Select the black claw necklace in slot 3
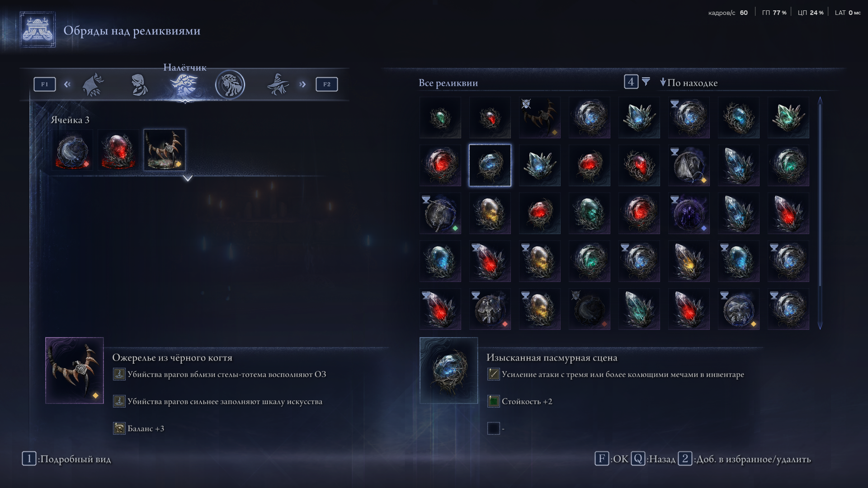Image resolution: width=868 pixels, height=488 pixels. (165, 150)
